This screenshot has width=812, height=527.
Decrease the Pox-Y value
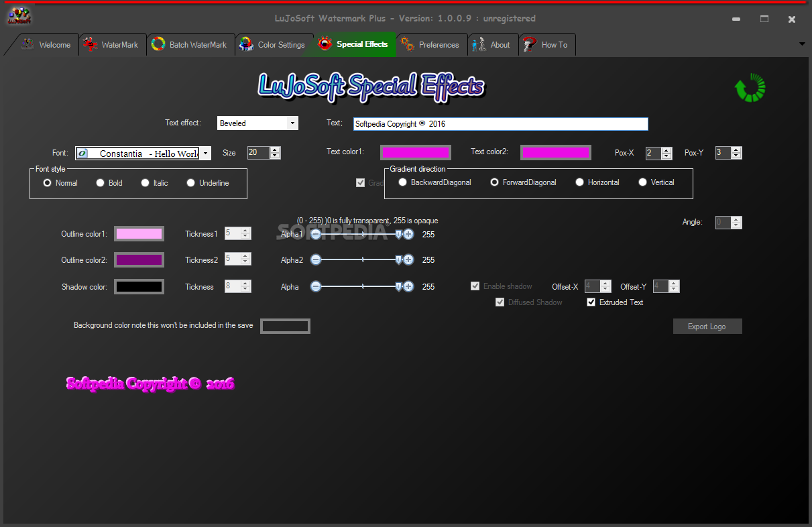coord(736,156)
